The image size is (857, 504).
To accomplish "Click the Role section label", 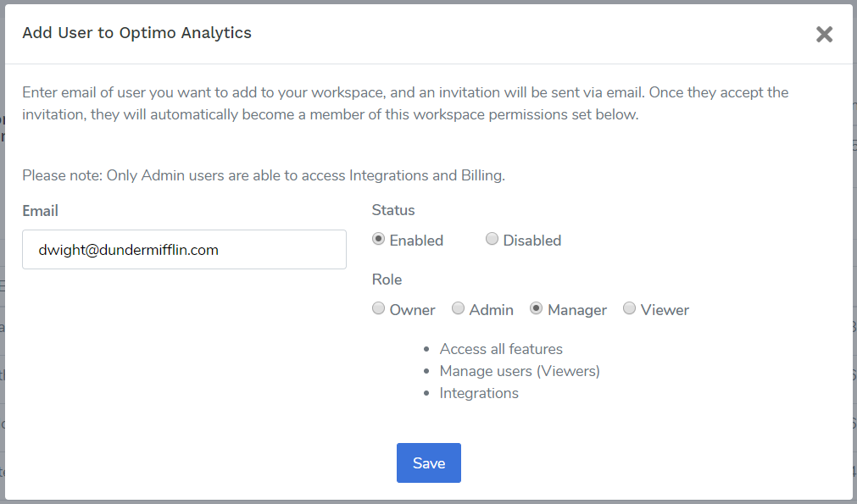I will (x=387, y=280).
